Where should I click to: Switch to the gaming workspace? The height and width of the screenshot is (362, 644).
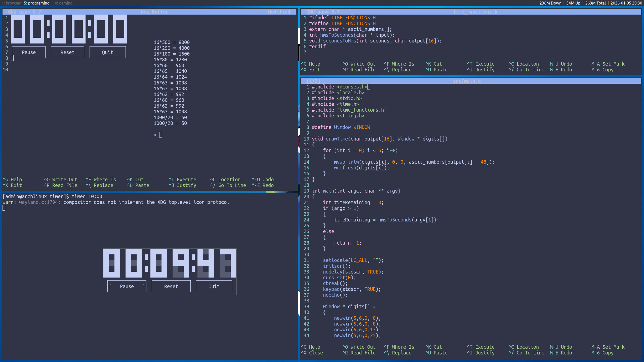pos(63,3)
